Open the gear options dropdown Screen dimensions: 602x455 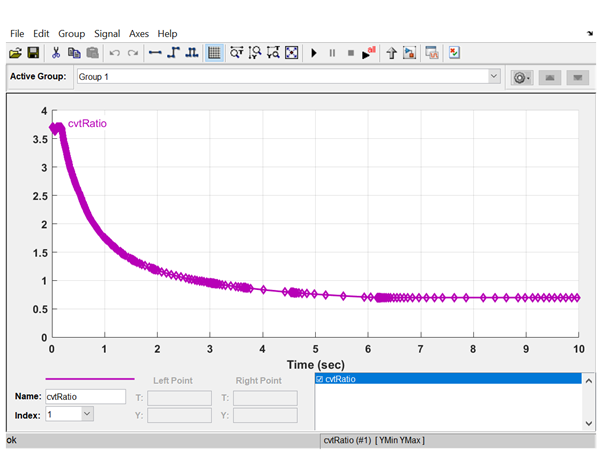(x=520, y=77)
